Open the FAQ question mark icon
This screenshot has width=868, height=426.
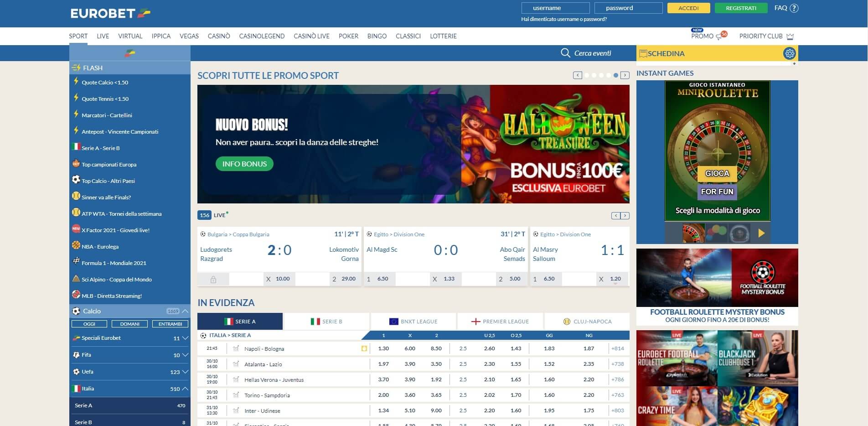(794, 8)
